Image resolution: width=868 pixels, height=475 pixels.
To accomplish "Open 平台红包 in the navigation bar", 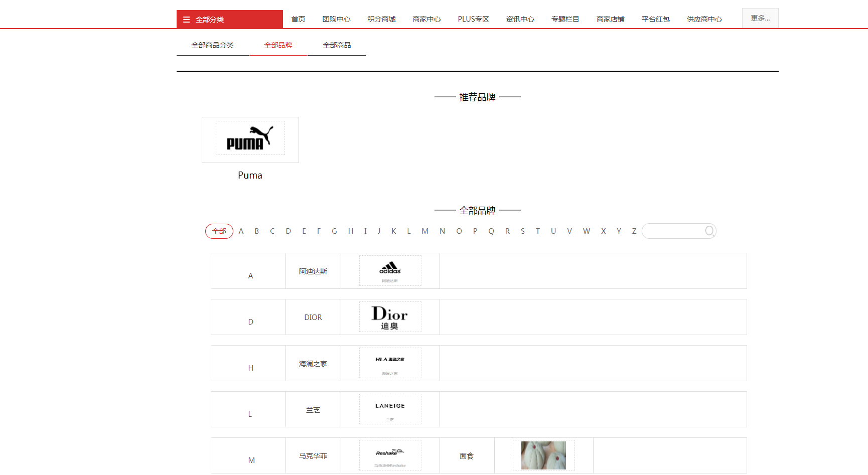I will (x=655, y=19).
